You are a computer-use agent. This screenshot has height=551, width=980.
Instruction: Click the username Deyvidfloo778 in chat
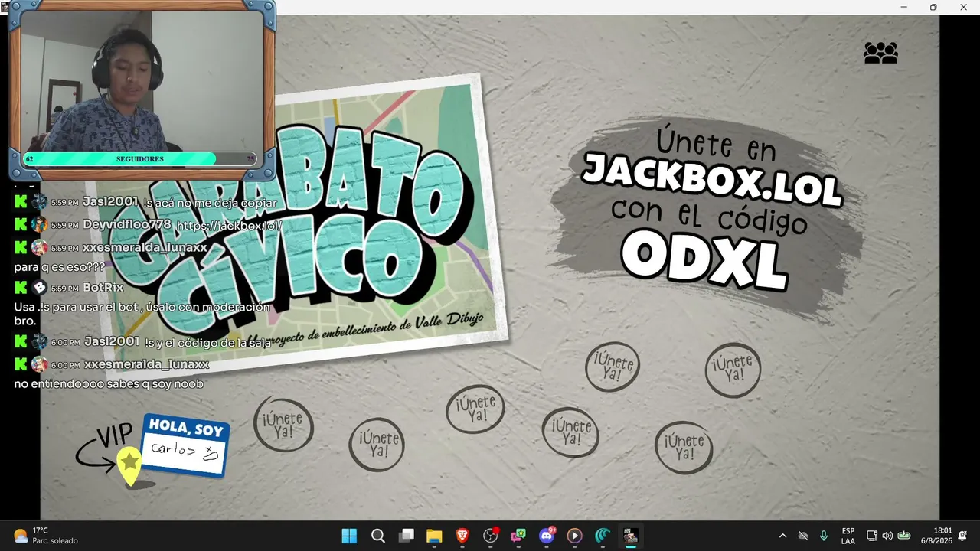coord(127,225)
